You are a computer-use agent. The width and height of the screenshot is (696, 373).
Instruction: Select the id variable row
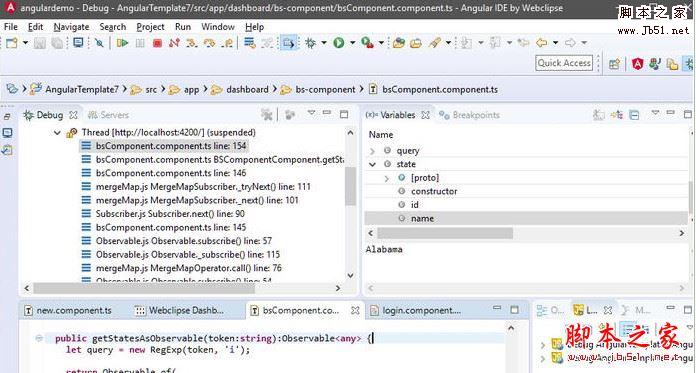point(526,205)
